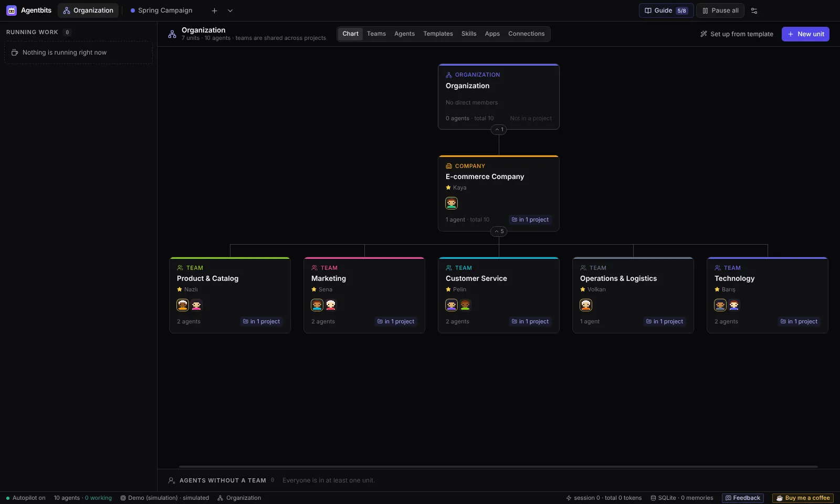Open the settings sliders icon beside Pause all
840x504 pixels.
pos(754,10)
